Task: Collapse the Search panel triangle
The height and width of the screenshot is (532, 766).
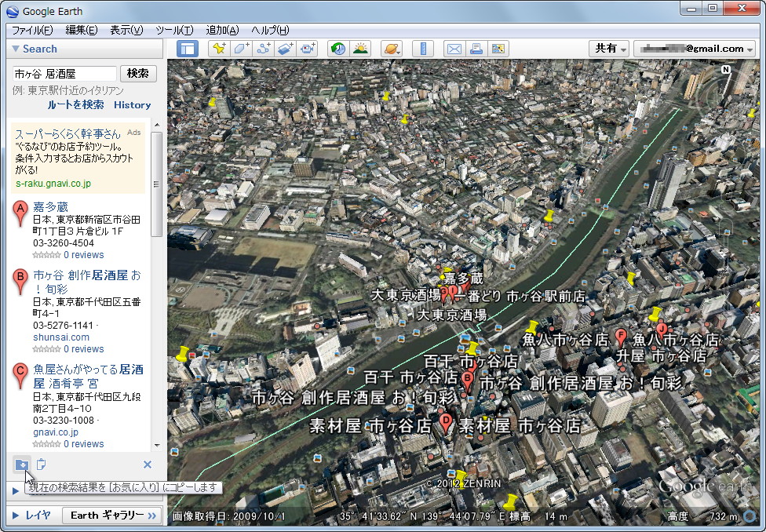Action: click(x=16, y=49)
